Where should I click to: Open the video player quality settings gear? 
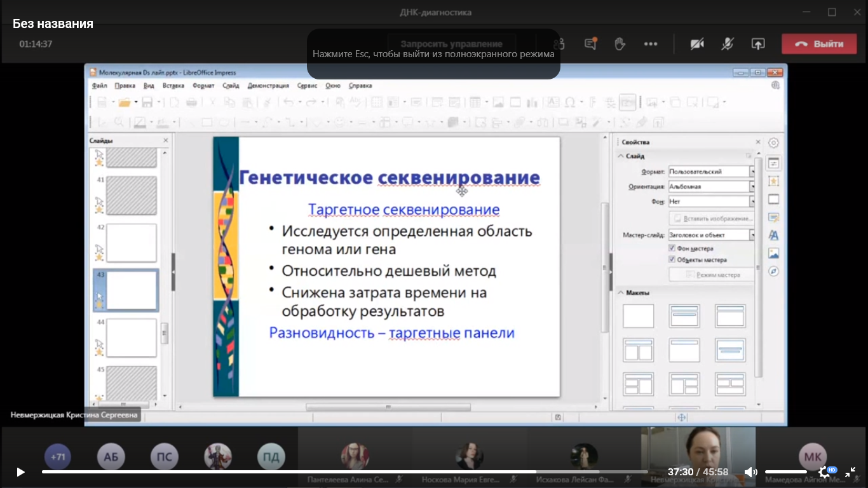(825, 472)
